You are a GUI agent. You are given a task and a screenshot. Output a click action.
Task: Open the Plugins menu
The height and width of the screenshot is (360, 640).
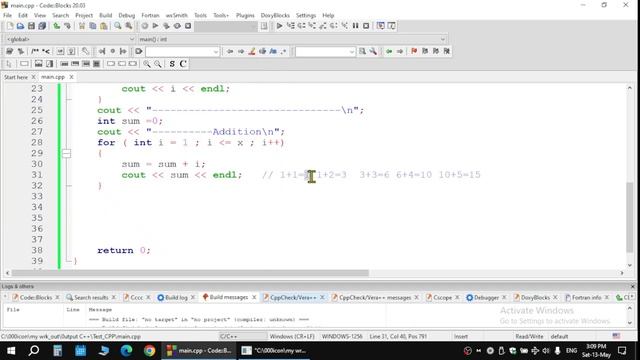[x=245, y=15]
